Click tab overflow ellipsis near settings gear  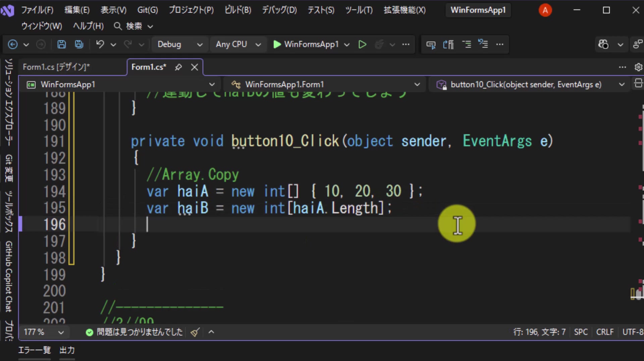(x=623, y=67)
